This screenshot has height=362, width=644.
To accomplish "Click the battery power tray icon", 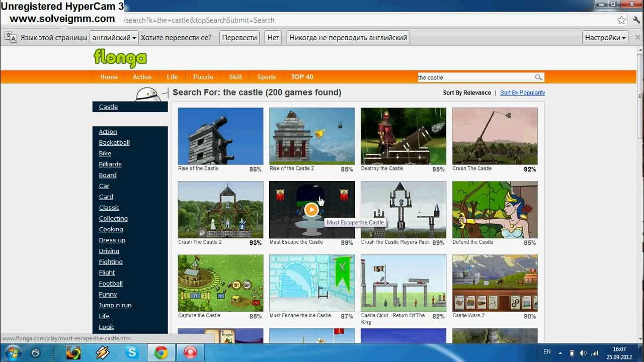I will click(572, 353).
